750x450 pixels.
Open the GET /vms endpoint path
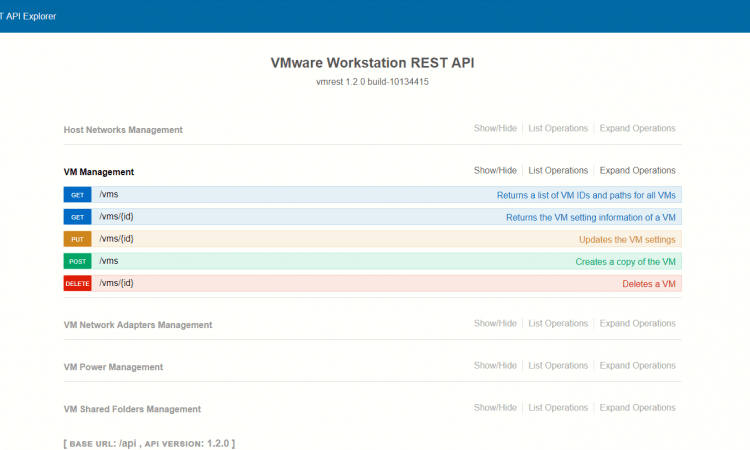click(x=109, y=194)
